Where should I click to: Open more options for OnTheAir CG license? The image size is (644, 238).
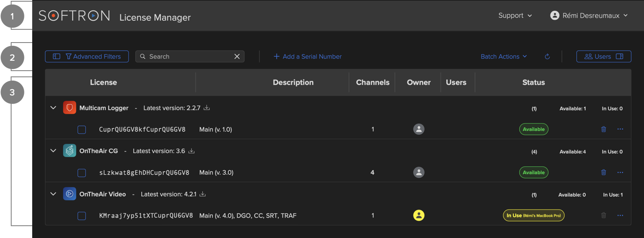click(620, 172)
